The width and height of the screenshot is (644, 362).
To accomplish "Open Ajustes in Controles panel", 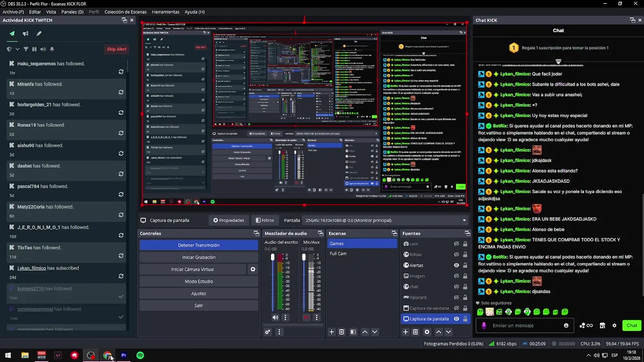I will pyautogui.click(x=199, y=293).
